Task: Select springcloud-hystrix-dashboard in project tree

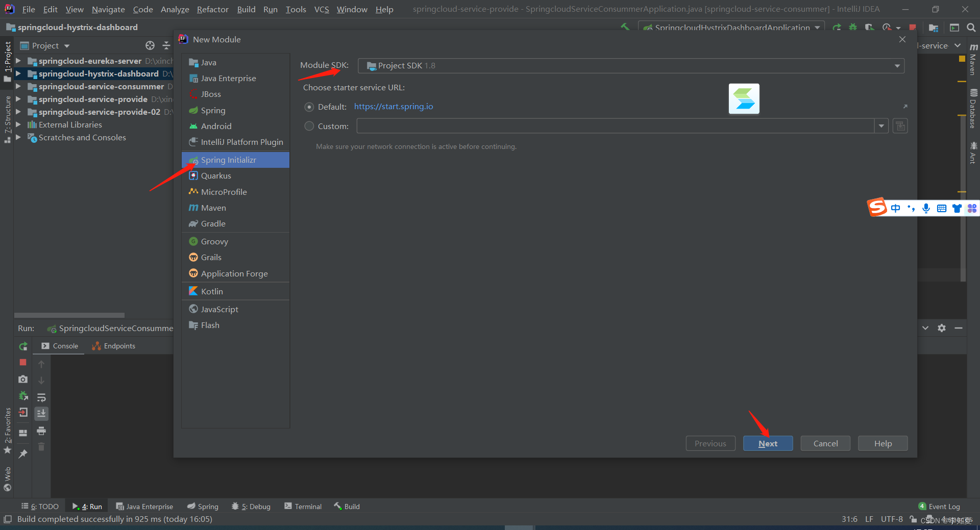Action: tap(99, 73)
